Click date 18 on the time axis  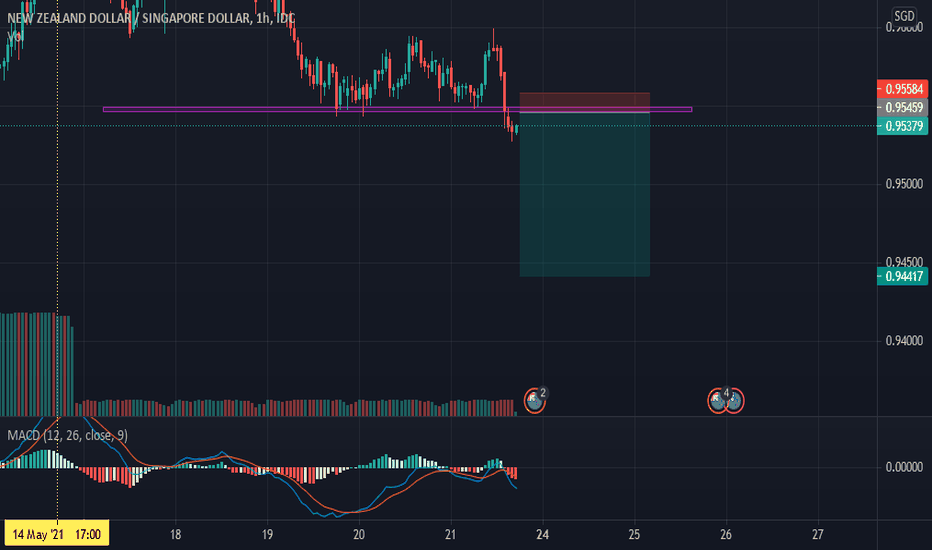point(175,535)
